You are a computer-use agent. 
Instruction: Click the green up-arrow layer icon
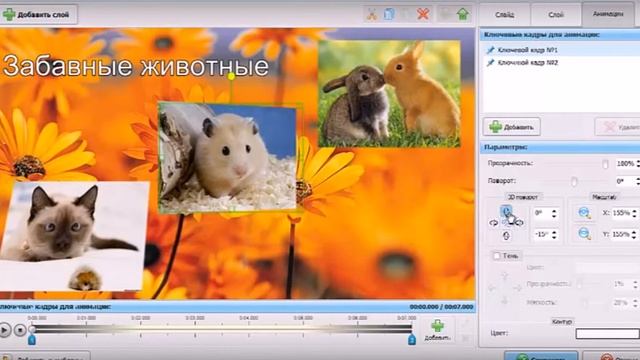click(463, 14)
